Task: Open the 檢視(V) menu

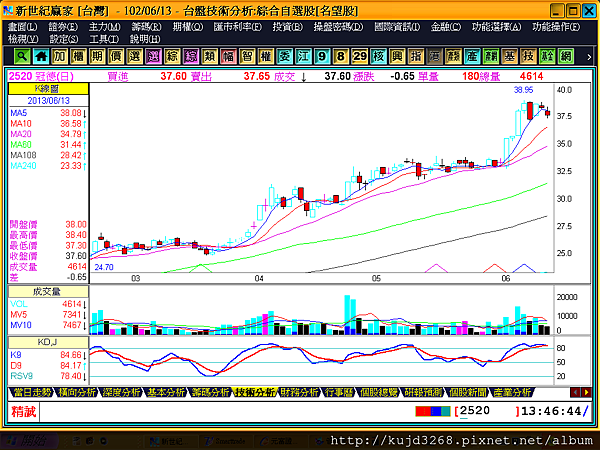Action: click(x=23, y=39)
